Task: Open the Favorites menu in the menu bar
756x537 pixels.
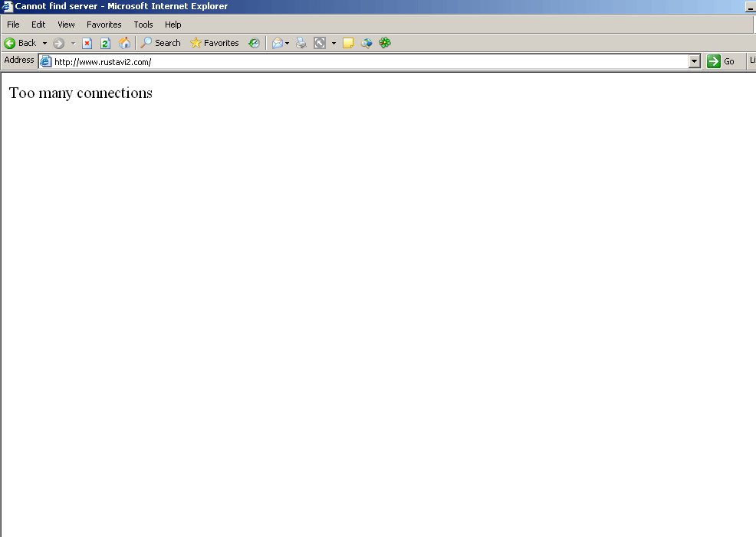Action: tap(104, 25)
